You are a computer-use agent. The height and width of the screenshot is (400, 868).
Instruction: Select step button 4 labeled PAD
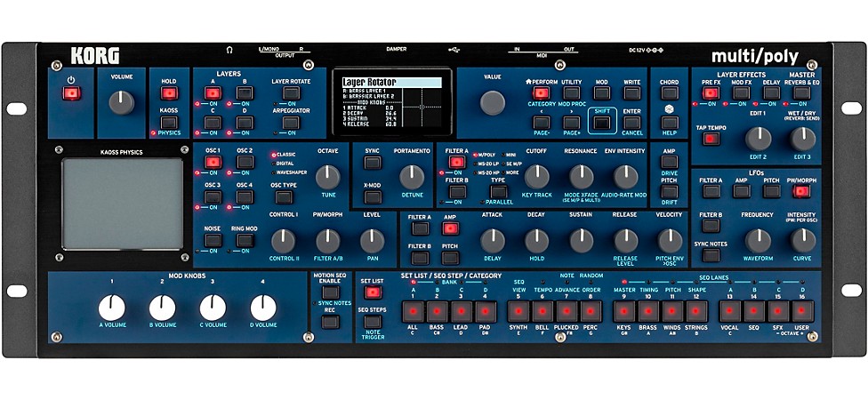pos(486,311)
